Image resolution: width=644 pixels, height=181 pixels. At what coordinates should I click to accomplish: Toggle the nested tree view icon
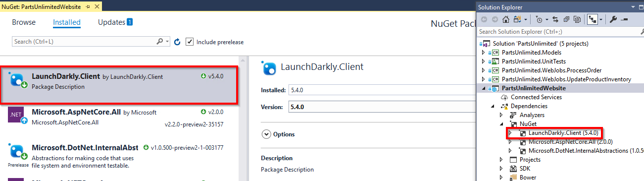pos(592,20)
